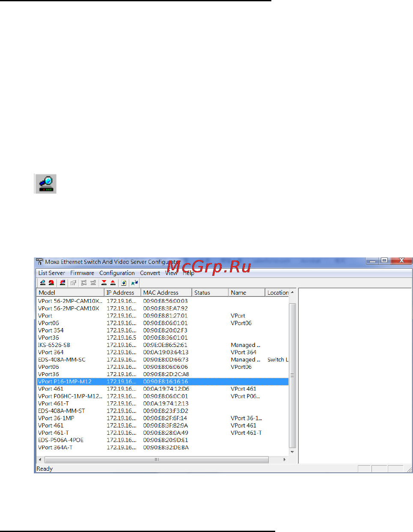The height and width of the screenshot is (532, 413).
Task: Maximize the Moxa Configurator window
Action: point(384,260)
